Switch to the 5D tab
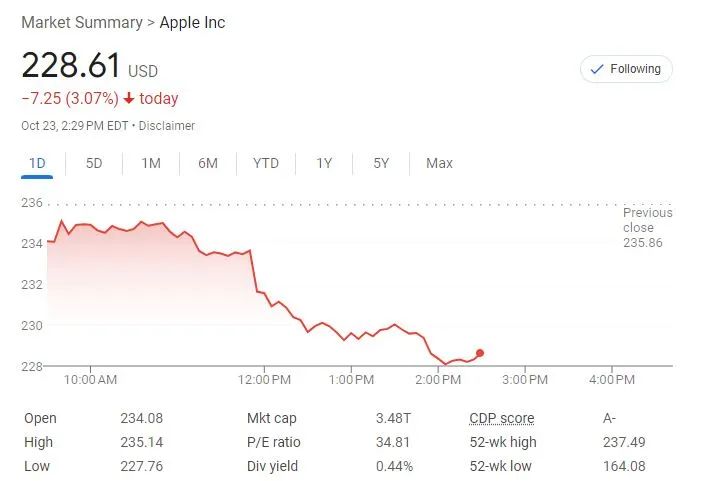 pos(94,163)
